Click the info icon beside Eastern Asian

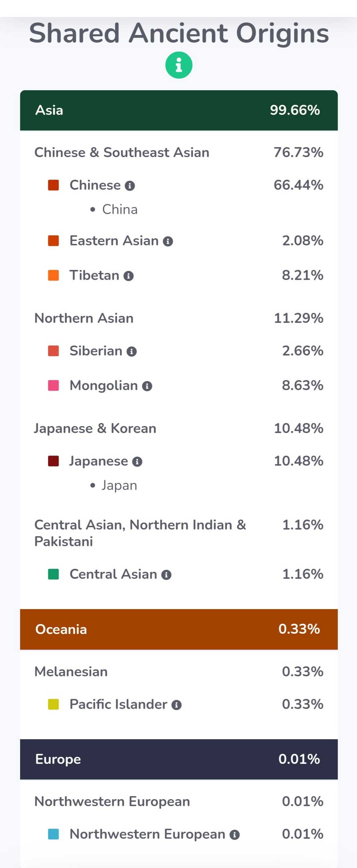pos(168,241)
